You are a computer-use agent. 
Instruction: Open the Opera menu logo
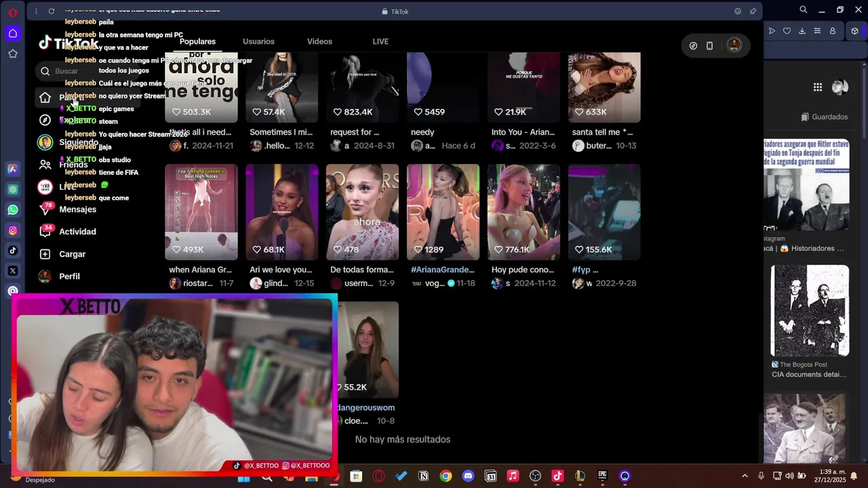pos(12,13)
